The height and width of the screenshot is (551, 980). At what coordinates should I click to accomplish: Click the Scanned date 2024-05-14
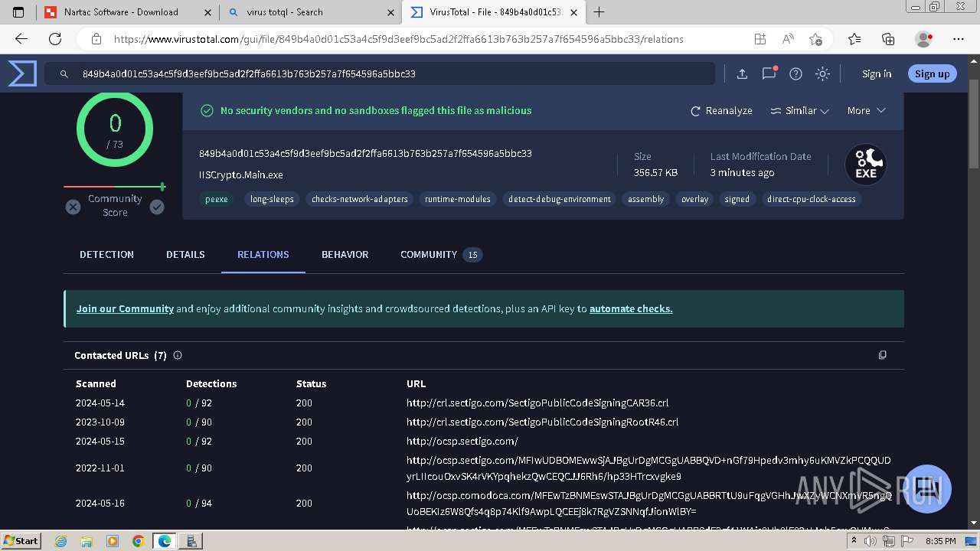tap(100, 403)
